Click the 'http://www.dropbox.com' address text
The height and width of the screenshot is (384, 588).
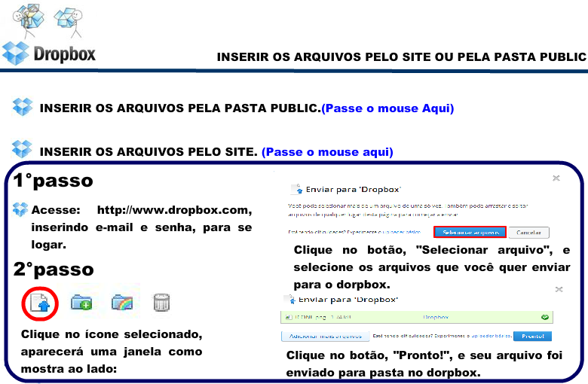click(174, 210)
